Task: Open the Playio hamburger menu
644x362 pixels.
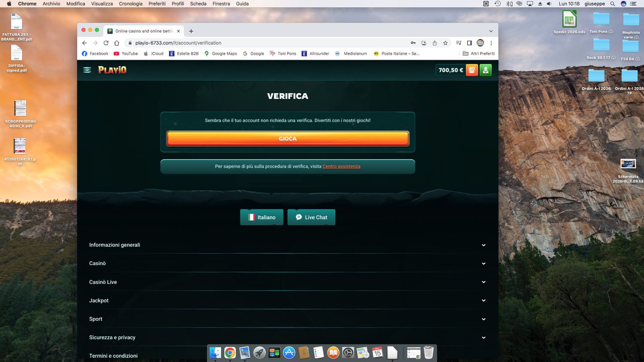Action: (x=87, y=70)
